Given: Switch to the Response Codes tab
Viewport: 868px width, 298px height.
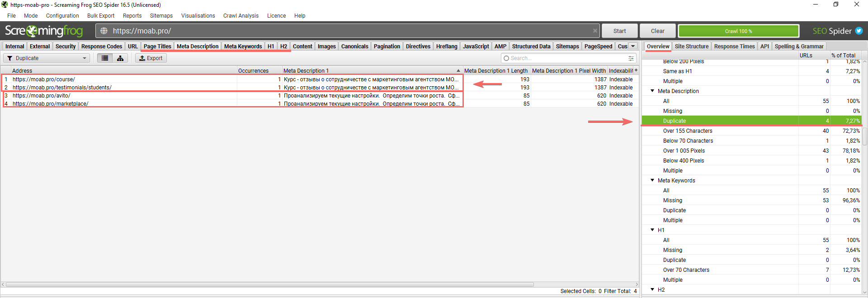Looking at the screenshot, I should pos(102,46).
